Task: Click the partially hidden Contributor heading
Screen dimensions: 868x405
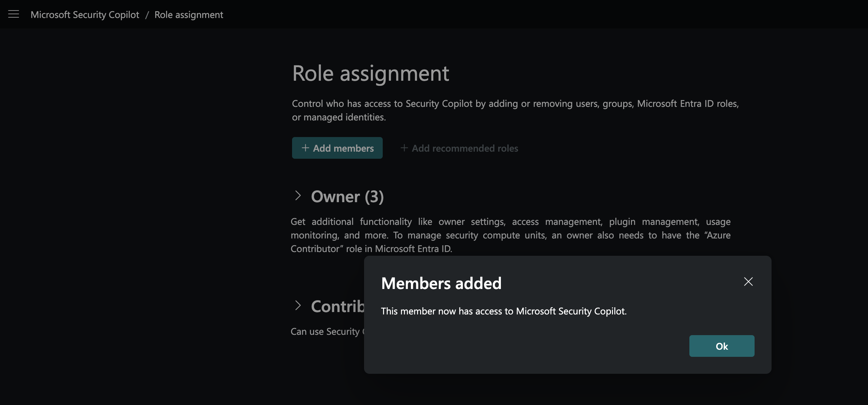Action: coord(338,306)
